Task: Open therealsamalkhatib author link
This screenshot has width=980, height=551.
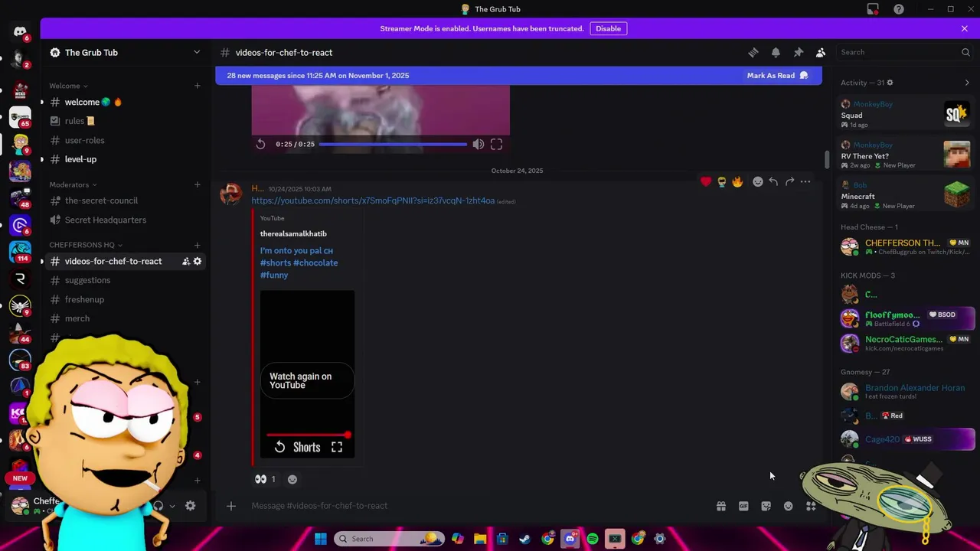Action: click(293, 233)
